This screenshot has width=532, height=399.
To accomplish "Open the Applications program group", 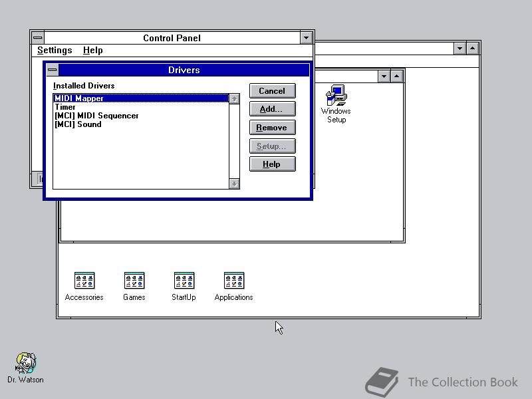I will point(234,287).
